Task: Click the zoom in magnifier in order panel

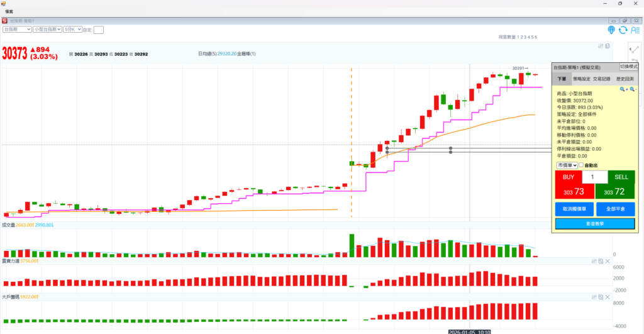Action: (x=623, y=89)
